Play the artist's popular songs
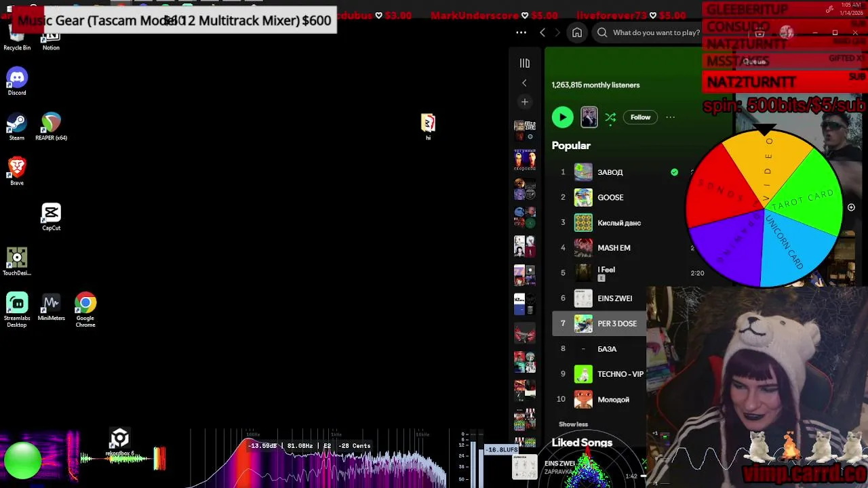The width and height of the screenshot is (868, 488). [x=562, y=117]
